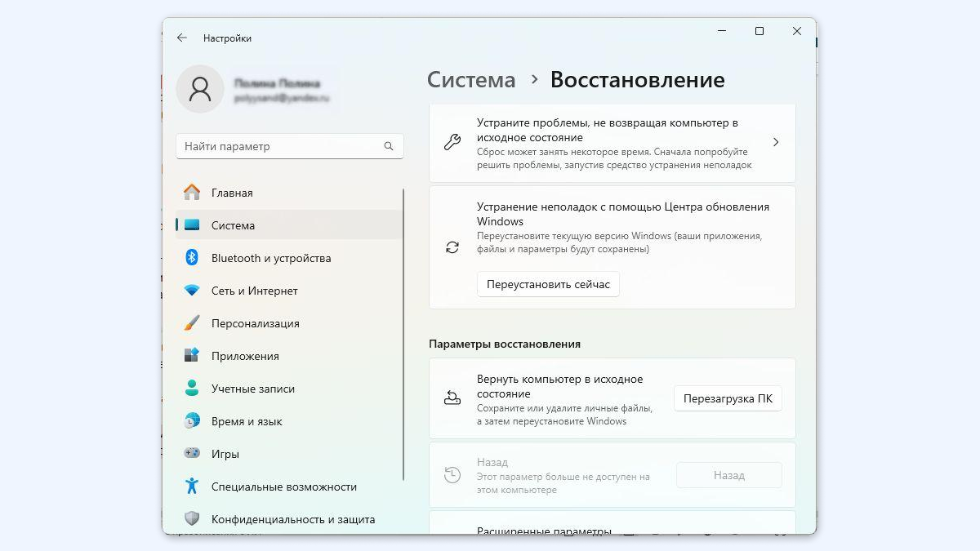
Task: Minimize the Settings window
Action: click(722, 31)
